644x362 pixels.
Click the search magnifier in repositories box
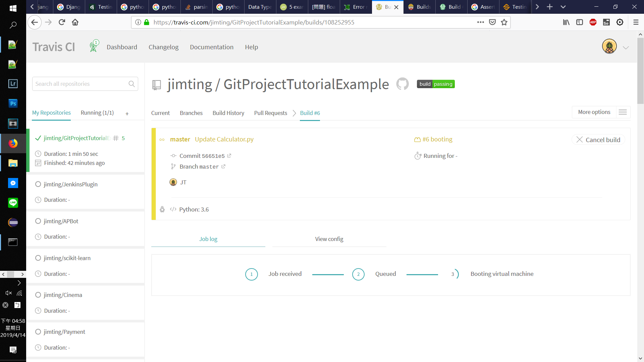click(x=131, y=84)
